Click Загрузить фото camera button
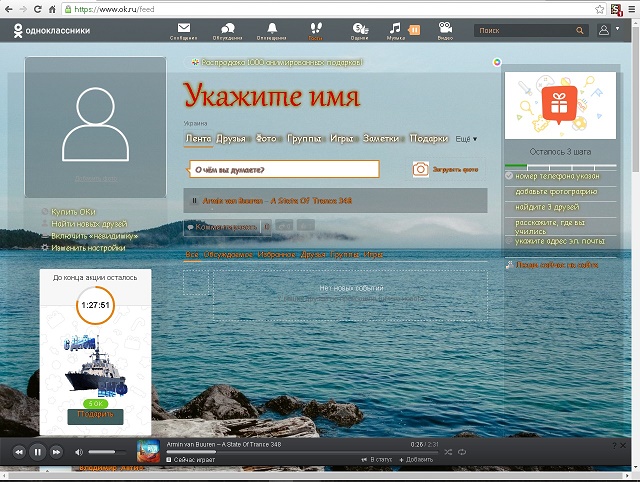Viewport: 640px width, 482px height. coord(446,169)
